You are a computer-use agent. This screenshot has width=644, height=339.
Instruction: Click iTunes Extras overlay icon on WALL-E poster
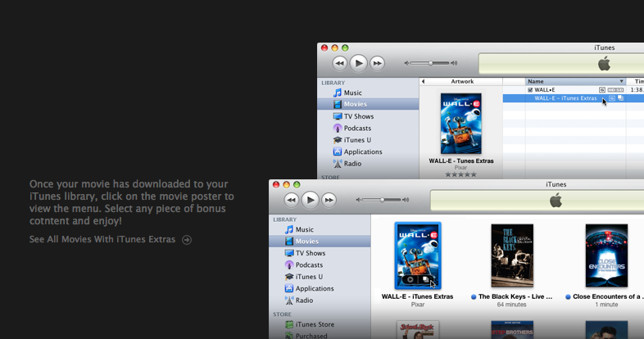pyautogui.click(x=426, y=280)
